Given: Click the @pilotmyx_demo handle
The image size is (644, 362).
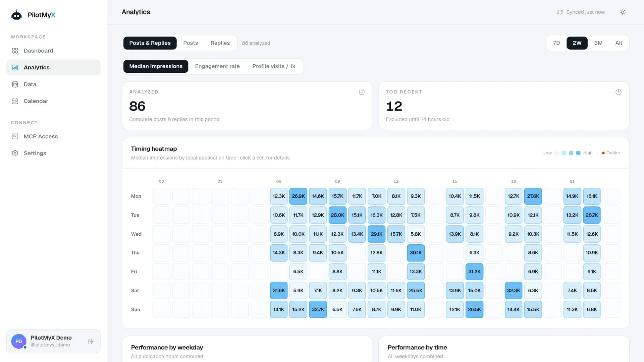Looking at the screenshot, I should click(x=50, y=345).
